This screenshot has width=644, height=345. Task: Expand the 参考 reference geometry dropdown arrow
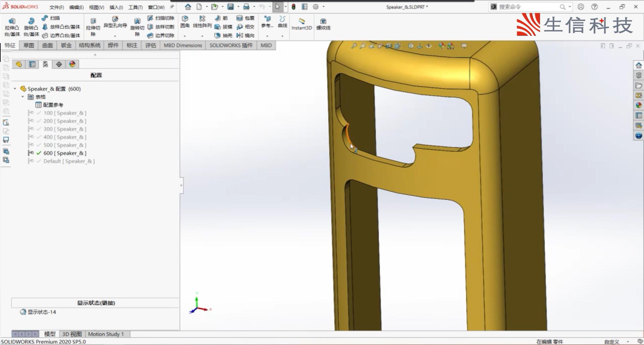(x=267, y=36)
